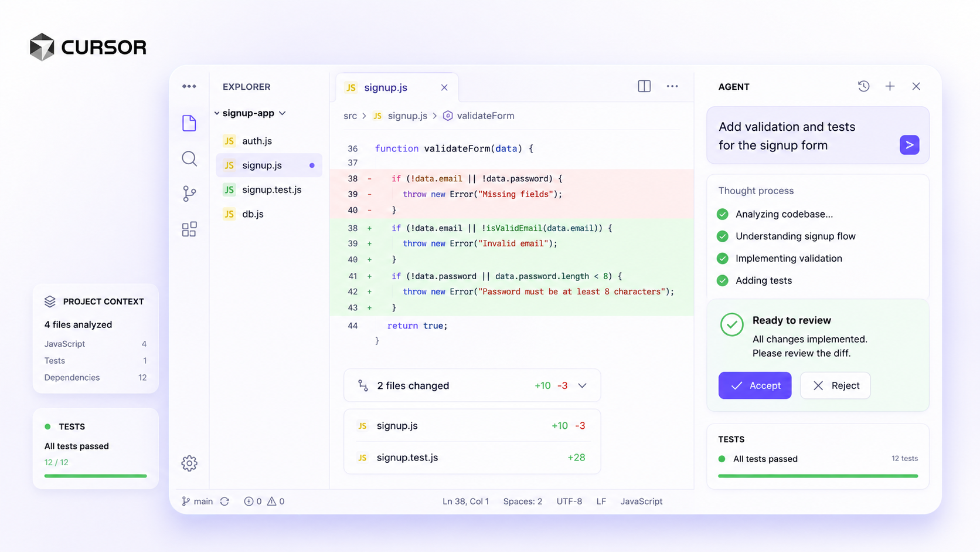Image resolution: width=980 pixels, height=552 pixels.
Task: Open the files explorer icon in sidebar
Action: [x=189, y=123]
